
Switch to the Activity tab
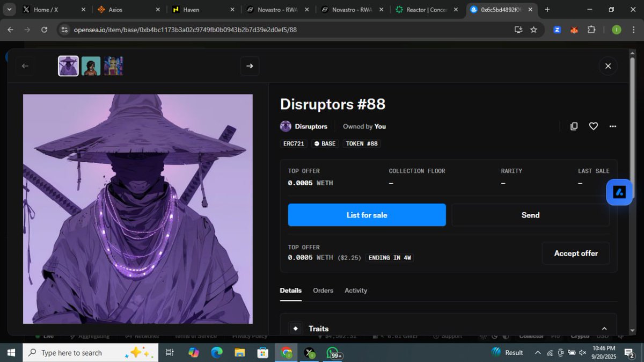point(356,291)
